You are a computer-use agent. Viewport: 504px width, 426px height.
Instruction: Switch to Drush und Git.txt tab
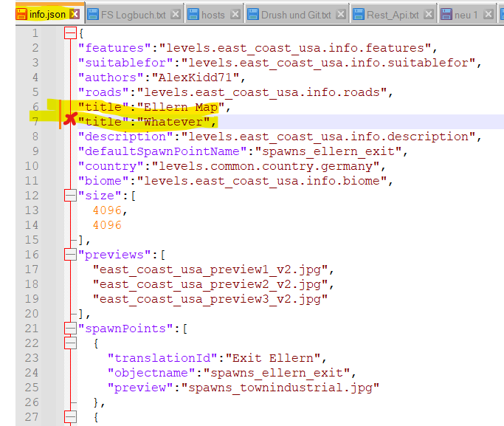click(296, 15)
